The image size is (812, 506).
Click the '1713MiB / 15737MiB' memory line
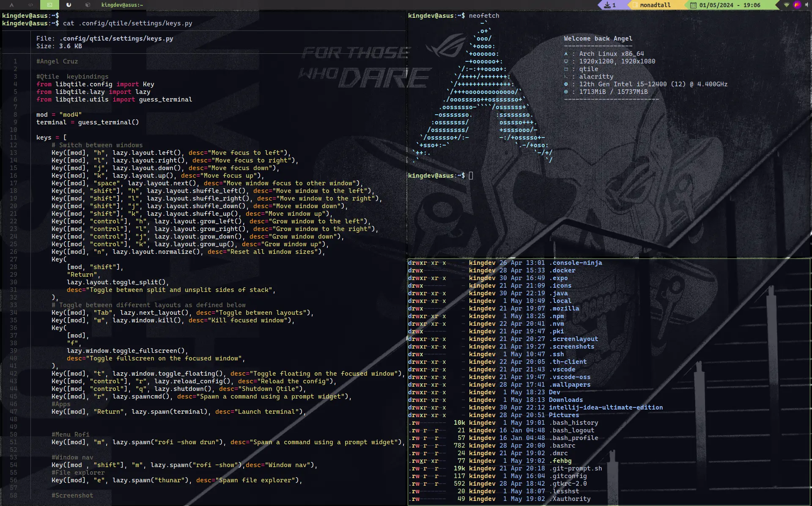(x=613, y=92)
